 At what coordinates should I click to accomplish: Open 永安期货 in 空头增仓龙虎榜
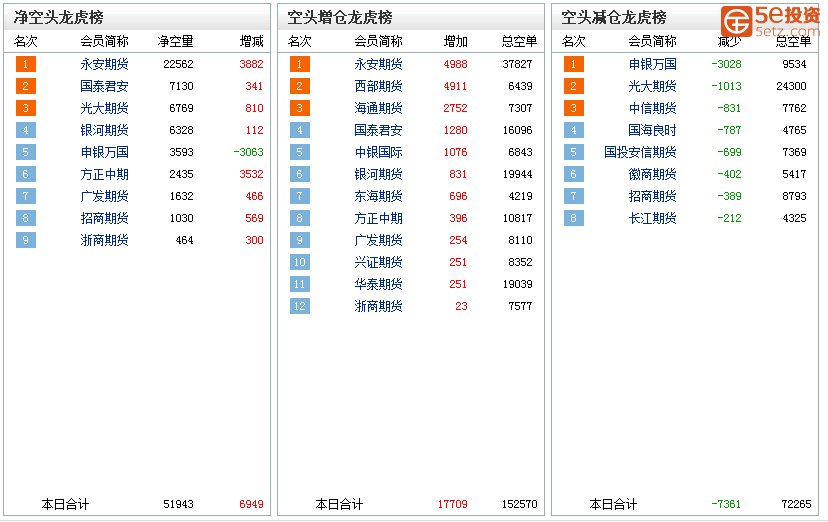point(378,64)
